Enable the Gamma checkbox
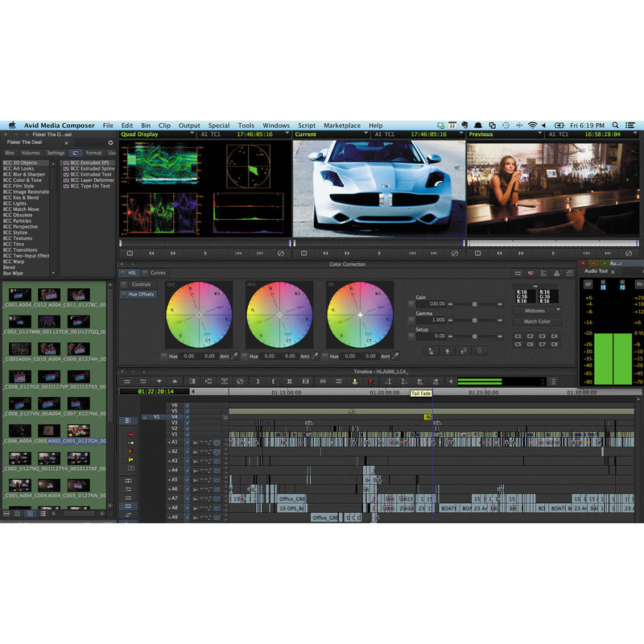This screenshot has width=644, height=644. click(x=411, y=320)
